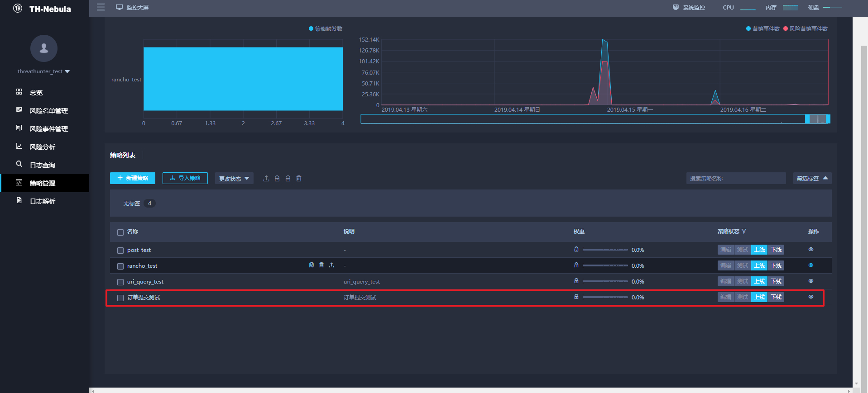Viewport: 868px width, 393px height.
Task: Check the 订单提交测试 strategy checkbox
Action: click(x=120, y=298)
